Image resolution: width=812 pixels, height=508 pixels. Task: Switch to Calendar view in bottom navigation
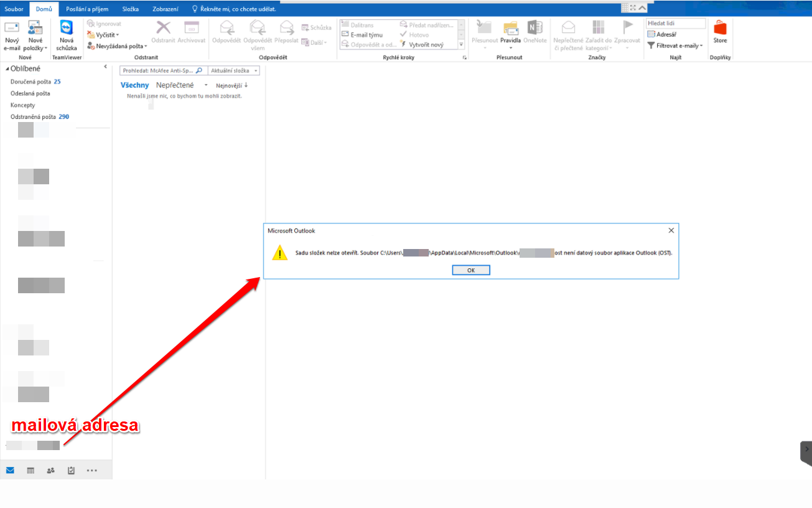point(30,471)
